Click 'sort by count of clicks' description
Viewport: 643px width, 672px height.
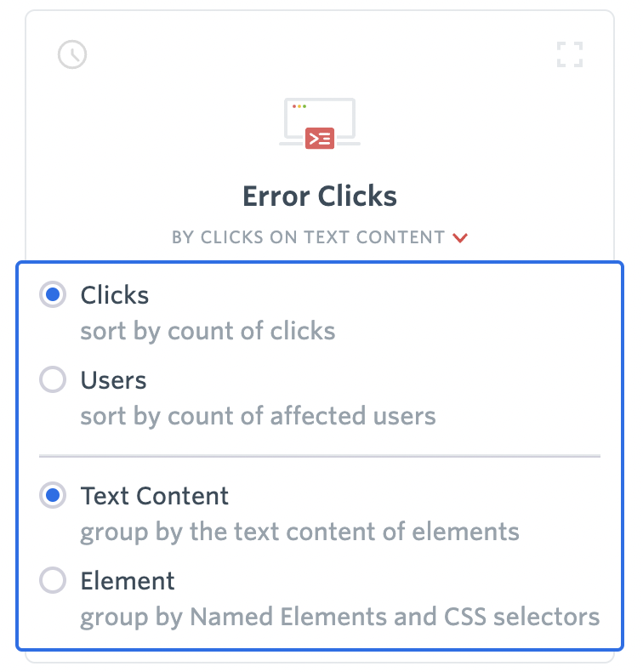208,331
